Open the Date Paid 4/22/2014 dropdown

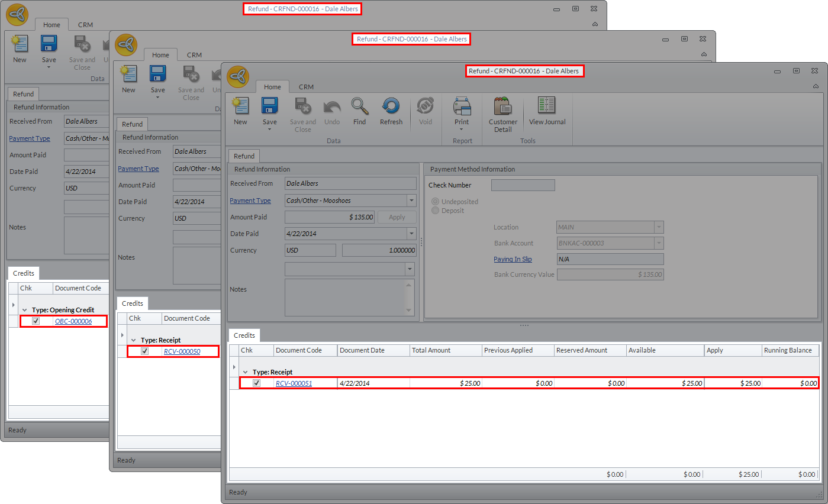tap(411, 234)
